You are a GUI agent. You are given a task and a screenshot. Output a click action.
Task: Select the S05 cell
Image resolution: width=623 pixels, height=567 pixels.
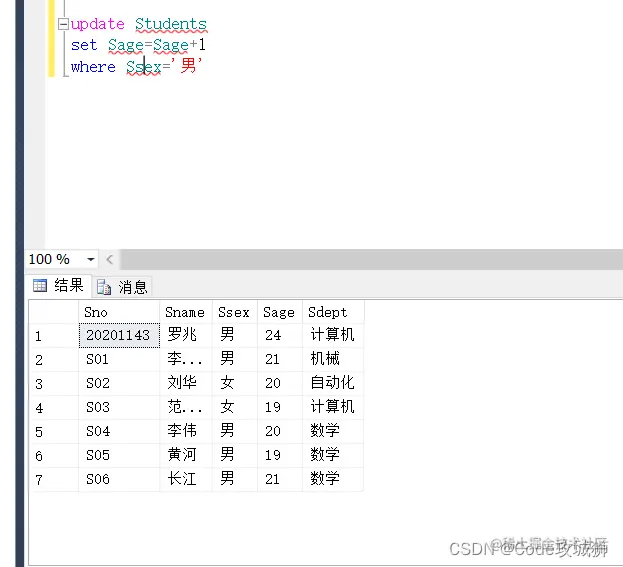click(x=119, y=455)
